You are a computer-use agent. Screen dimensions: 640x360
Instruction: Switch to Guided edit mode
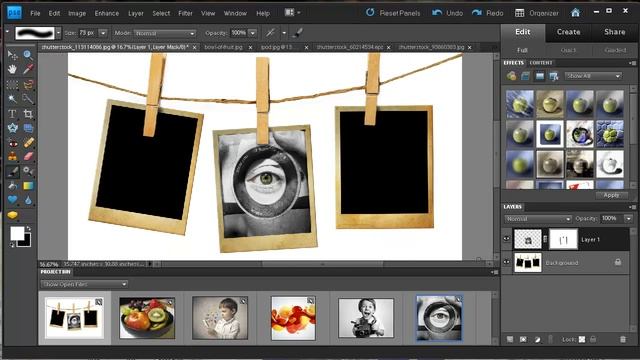pyautogui.click(x=615, y=50)
